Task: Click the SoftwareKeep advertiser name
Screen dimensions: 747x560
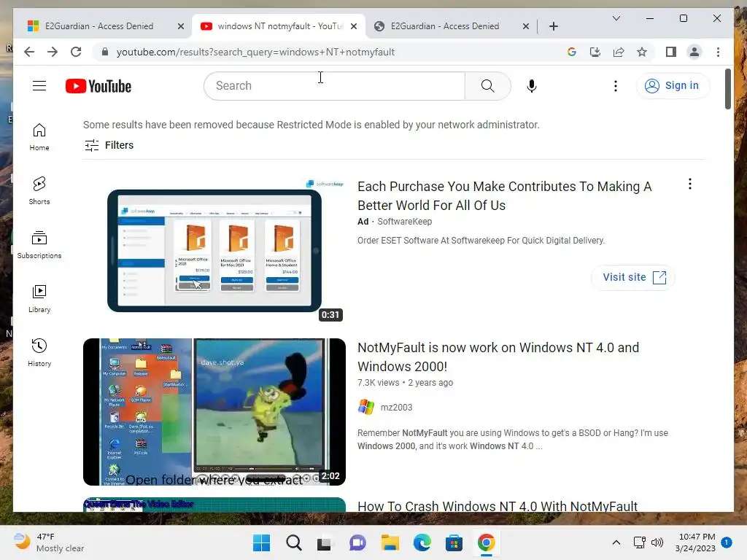Action: click(404, 222)
